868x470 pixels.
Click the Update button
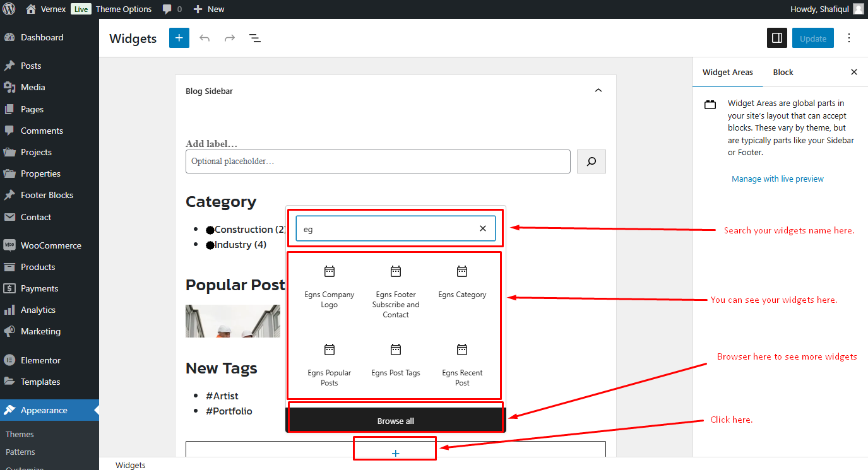point(813,38)
